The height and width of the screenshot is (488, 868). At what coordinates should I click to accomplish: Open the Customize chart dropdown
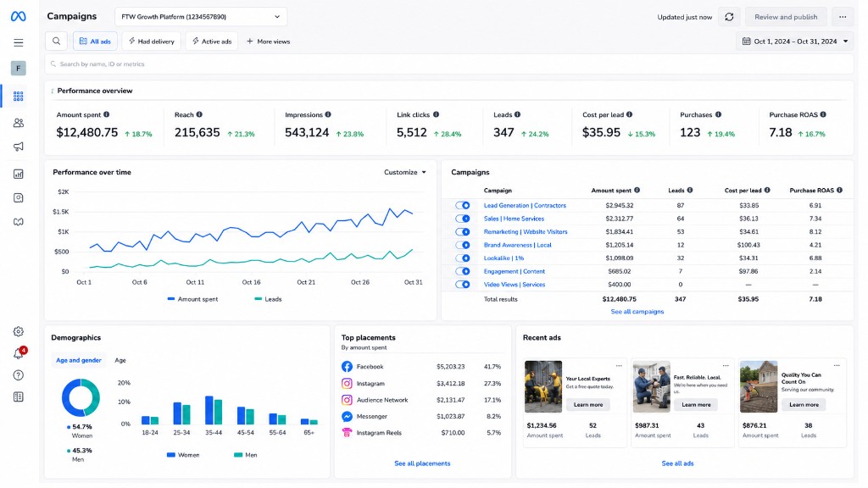tap(405, 173)
